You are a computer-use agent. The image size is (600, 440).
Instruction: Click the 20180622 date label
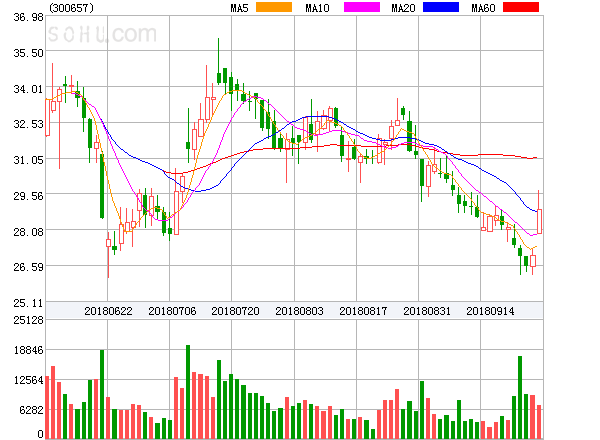pyautogui.click(x=108, y=311)
